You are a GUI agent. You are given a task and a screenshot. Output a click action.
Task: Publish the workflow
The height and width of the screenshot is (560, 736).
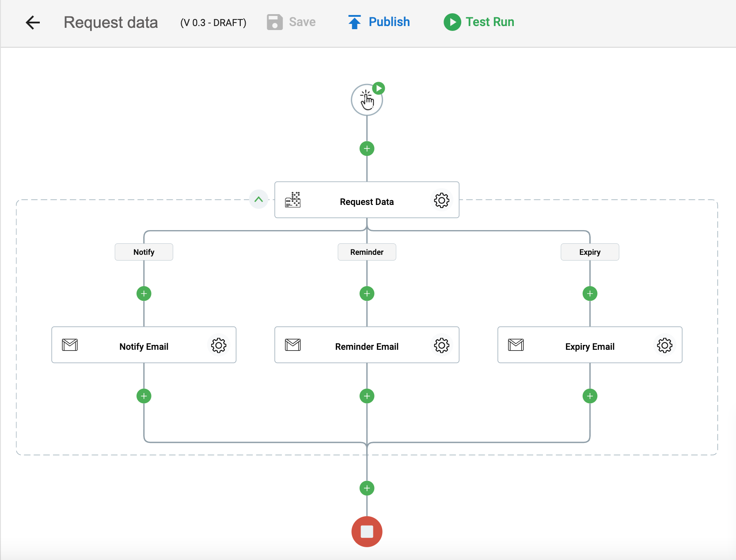pos(379,22)
